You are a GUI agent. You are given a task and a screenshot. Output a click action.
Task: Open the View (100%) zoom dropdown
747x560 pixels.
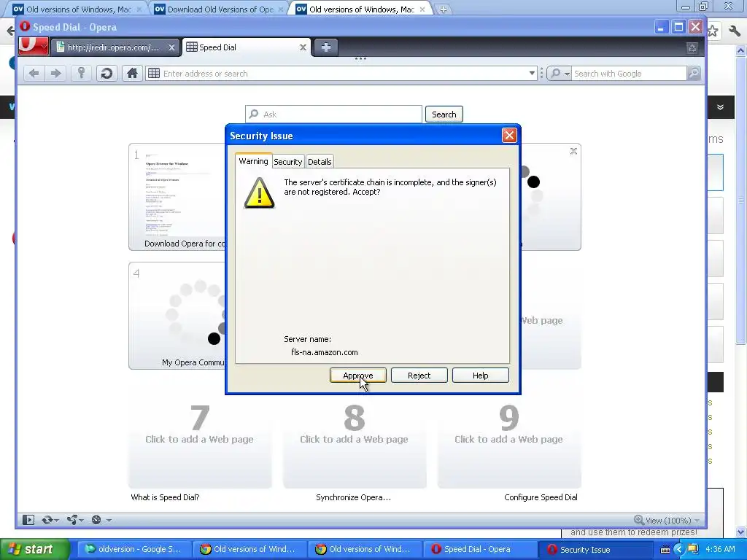coord(697,521)
